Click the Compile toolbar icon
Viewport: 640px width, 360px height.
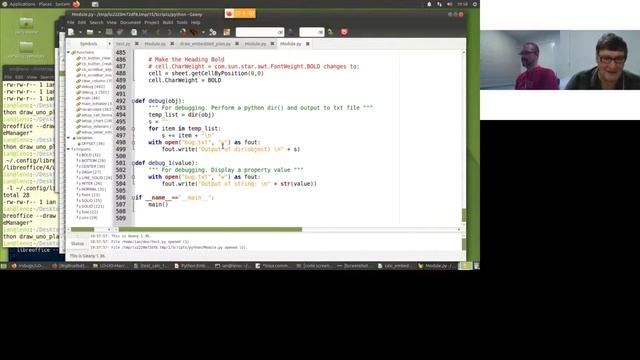(x=183, y=32)
